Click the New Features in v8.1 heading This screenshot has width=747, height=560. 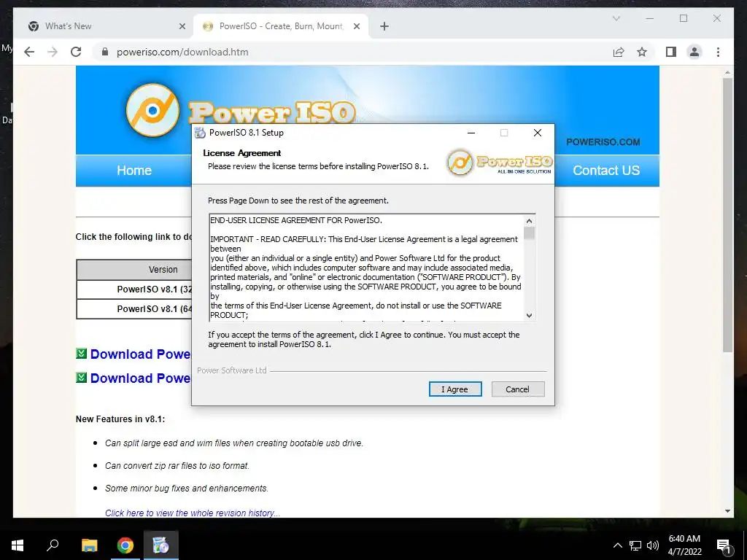click(120, 419)
